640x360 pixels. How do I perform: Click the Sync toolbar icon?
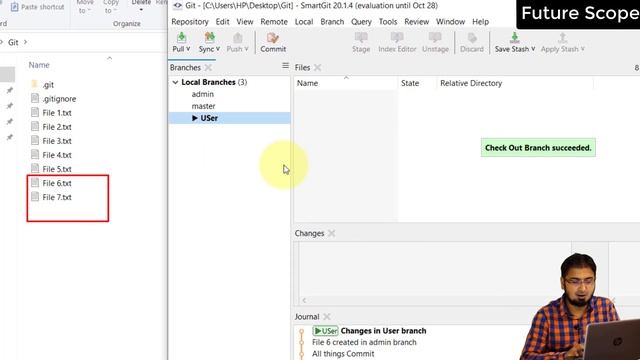[209, 38]
